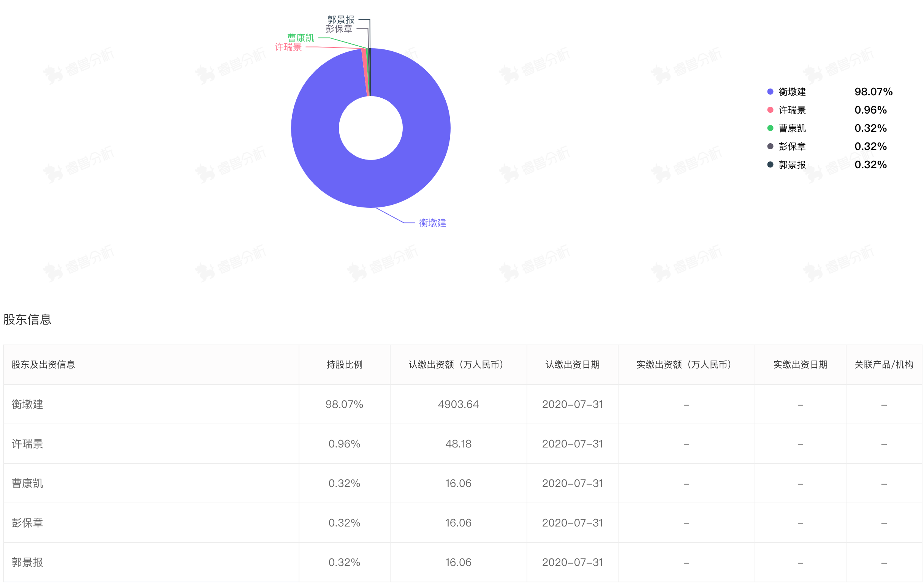The image size is (924, 585).
Task: Click the pink legend dot for 许瑞景
Action: [x=770, y=110]
